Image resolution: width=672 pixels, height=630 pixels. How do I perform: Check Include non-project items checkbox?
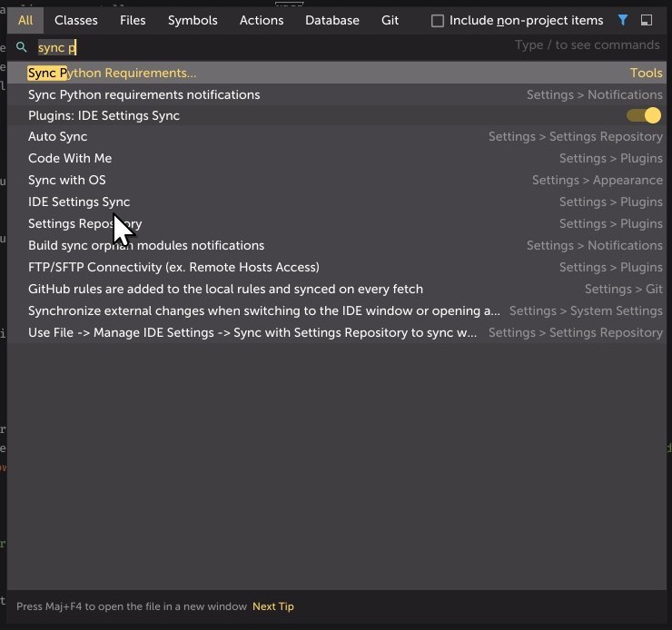pyautogui.click(x=438, y=21)
